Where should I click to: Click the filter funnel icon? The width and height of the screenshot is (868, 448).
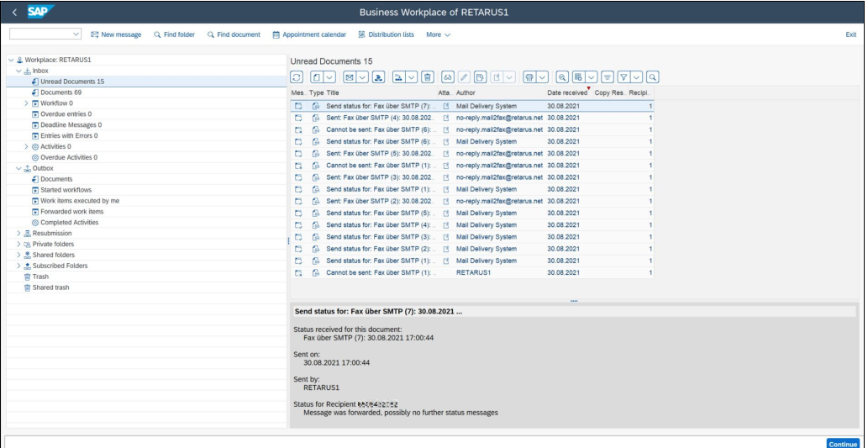[x=626, y=78]
